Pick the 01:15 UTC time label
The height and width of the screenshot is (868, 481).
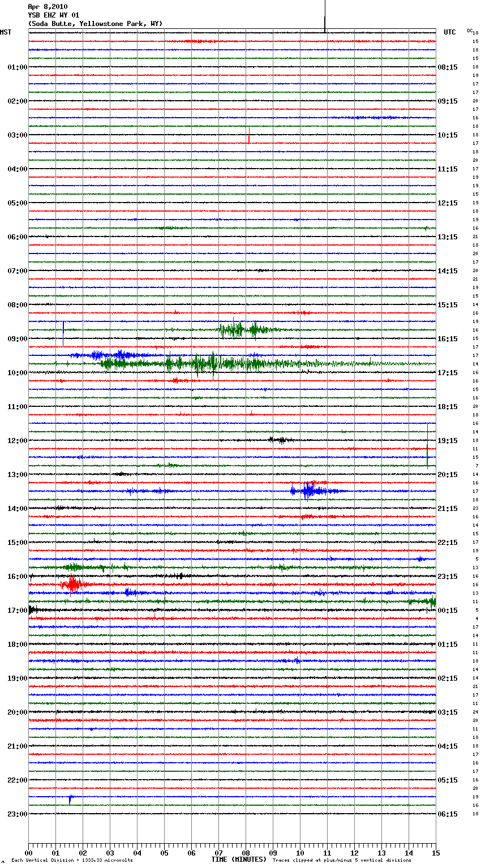click(448, 644)
